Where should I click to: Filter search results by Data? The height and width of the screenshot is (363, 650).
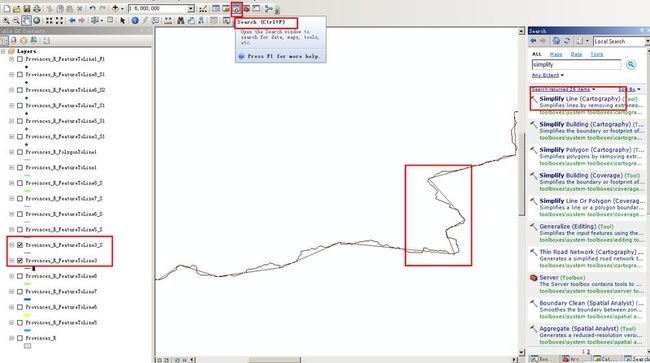point(576,54)
